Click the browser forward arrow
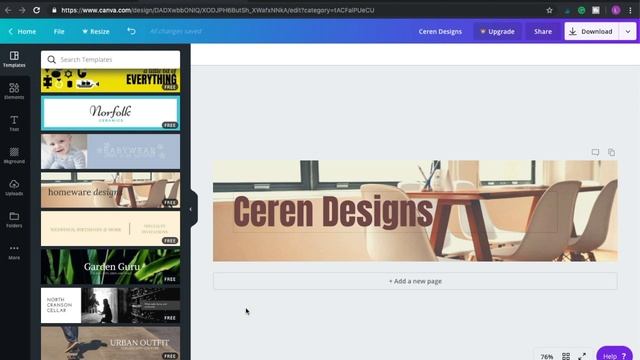Screen dimensions: 640x360 [22, 10]
